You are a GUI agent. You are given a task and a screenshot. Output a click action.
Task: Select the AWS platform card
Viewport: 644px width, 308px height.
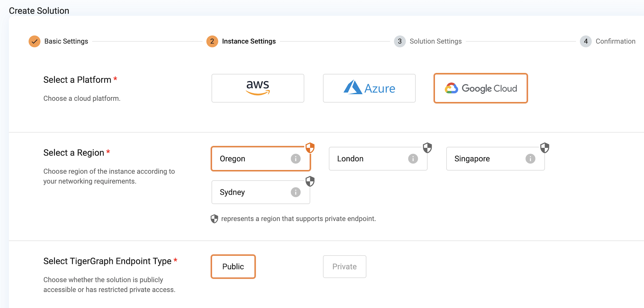(x=258, y=88)
